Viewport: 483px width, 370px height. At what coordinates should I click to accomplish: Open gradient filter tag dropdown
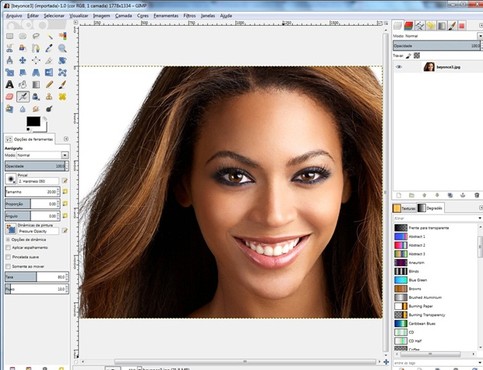pos(480,218)
